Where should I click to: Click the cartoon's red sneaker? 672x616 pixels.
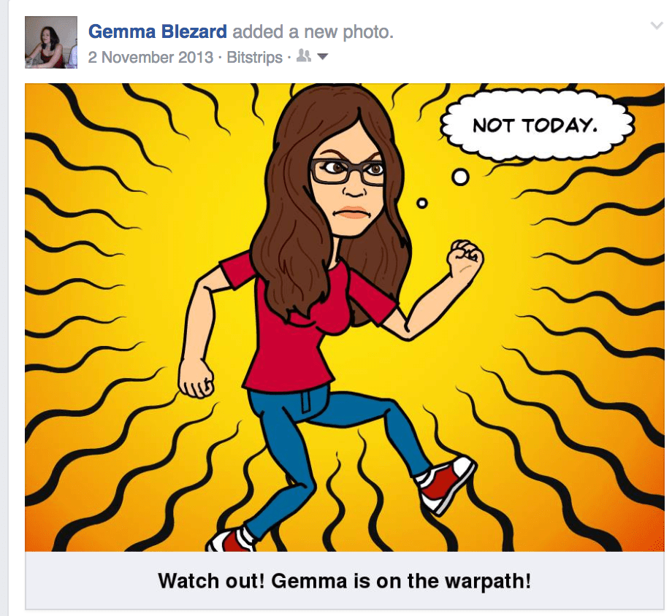446,484
